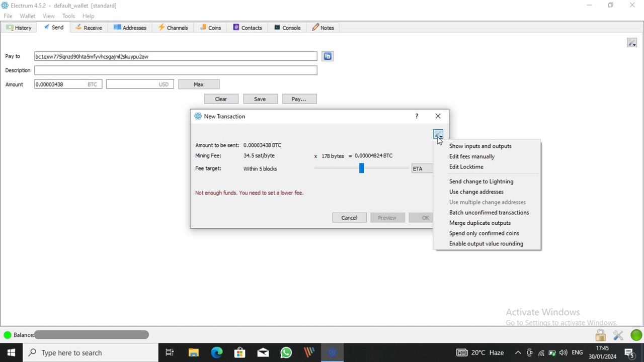Viewport: 644px width, 362px height.
Task: Click the Windows taskbar search box
Action: (x=91, y=352)
